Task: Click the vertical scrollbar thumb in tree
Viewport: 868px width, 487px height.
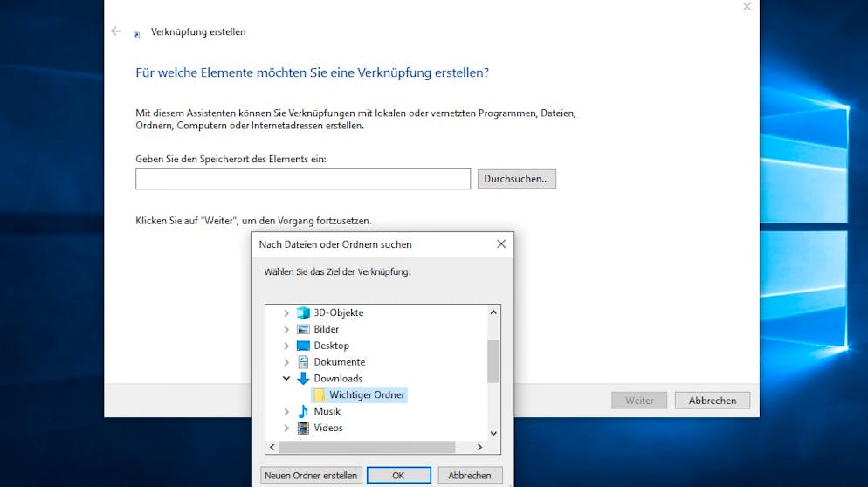Action: [493, 360]
